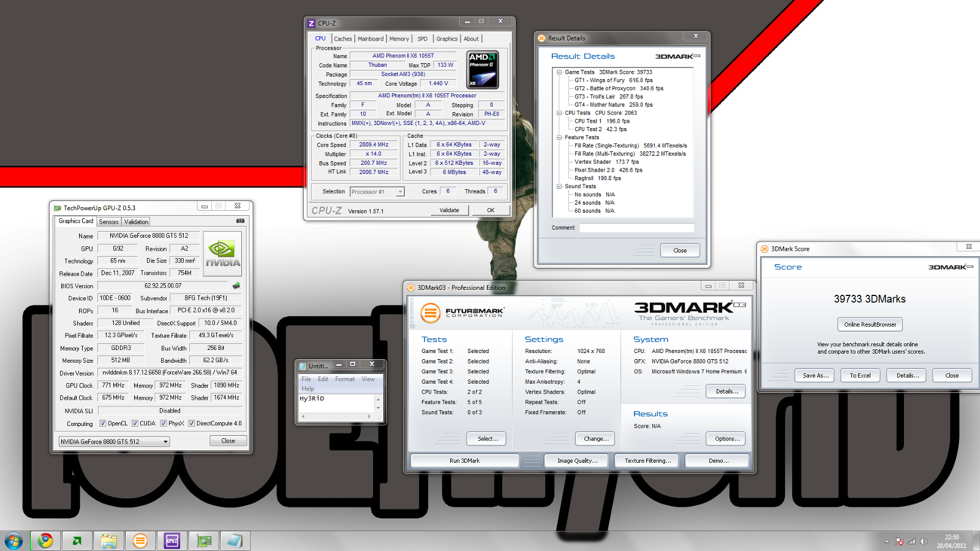980x551 pixels.
Task: Select the 'CPU Test 1' result row
Action: (x=602, y=121)
